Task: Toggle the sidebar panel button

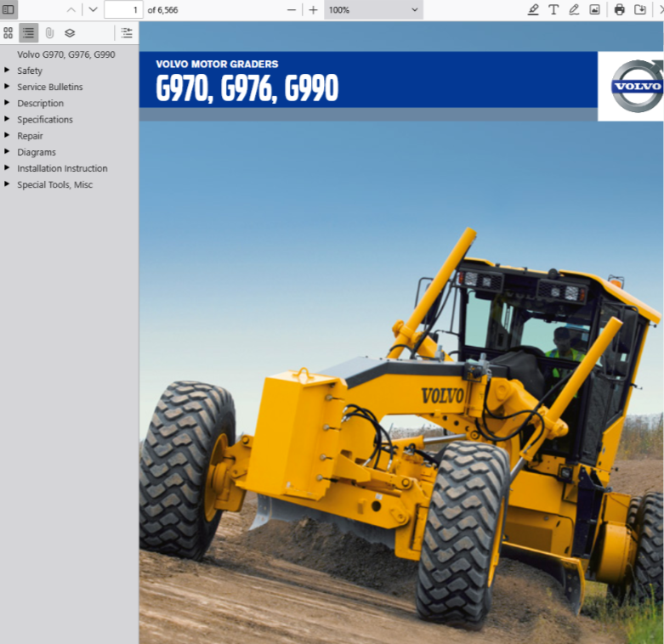Action: 9,9
